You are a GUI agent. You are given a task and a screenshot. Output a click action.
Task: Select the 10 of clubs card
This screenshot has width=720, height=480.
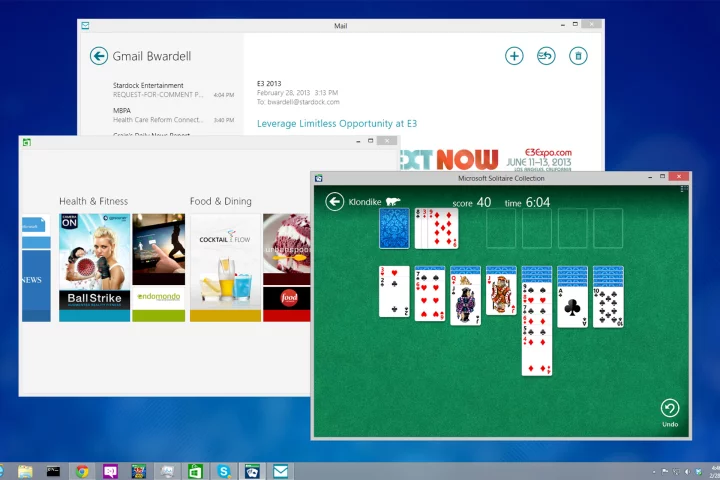coord(608,307)
